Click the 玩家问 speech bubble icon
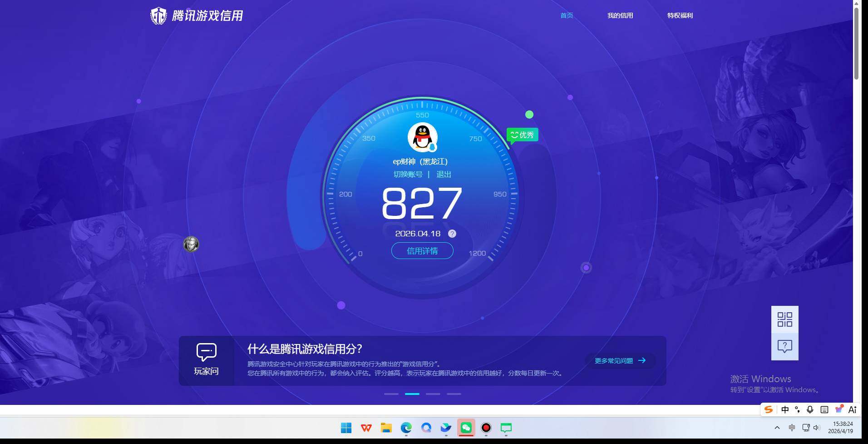The image size is (868, 444). 206,351
